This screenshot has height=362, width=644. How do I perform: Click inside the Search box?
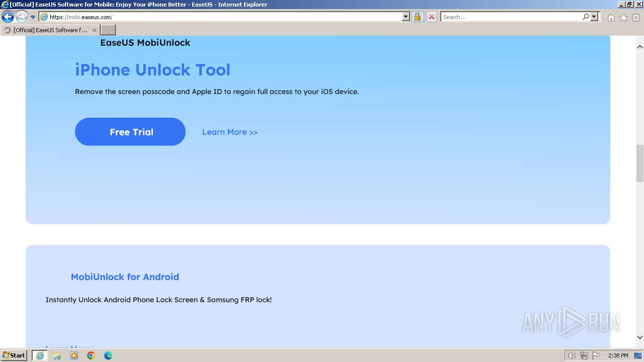(511, 17)
